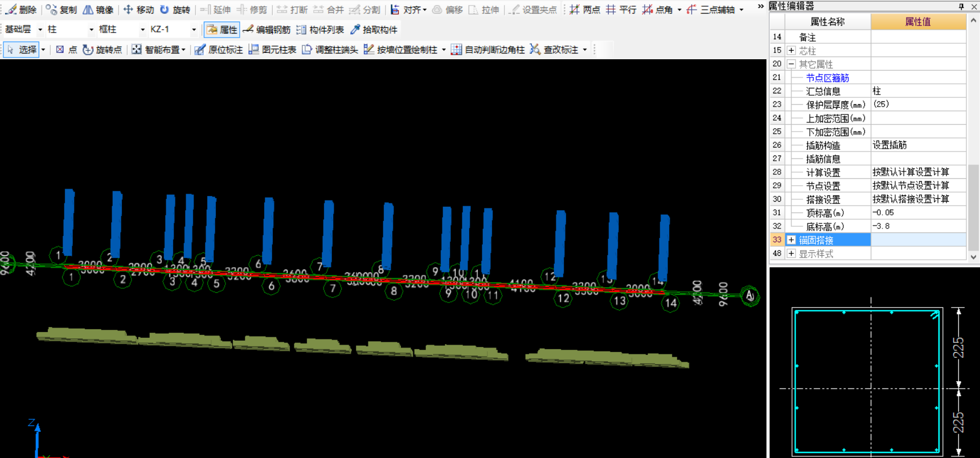Open 图元柱表 (column table)
This screenshot has height=458, width=980.
272,50
